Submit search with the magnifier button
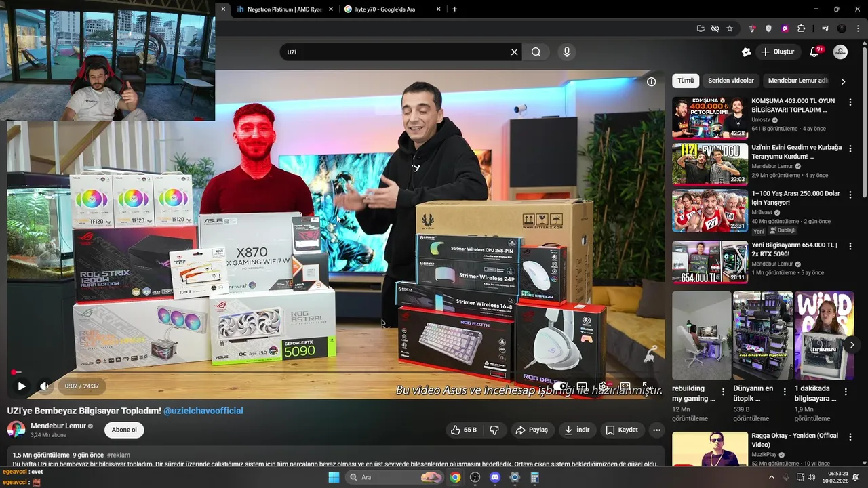Image resolution: width=868 pixels, height=488 pixels. pos(536,52)
